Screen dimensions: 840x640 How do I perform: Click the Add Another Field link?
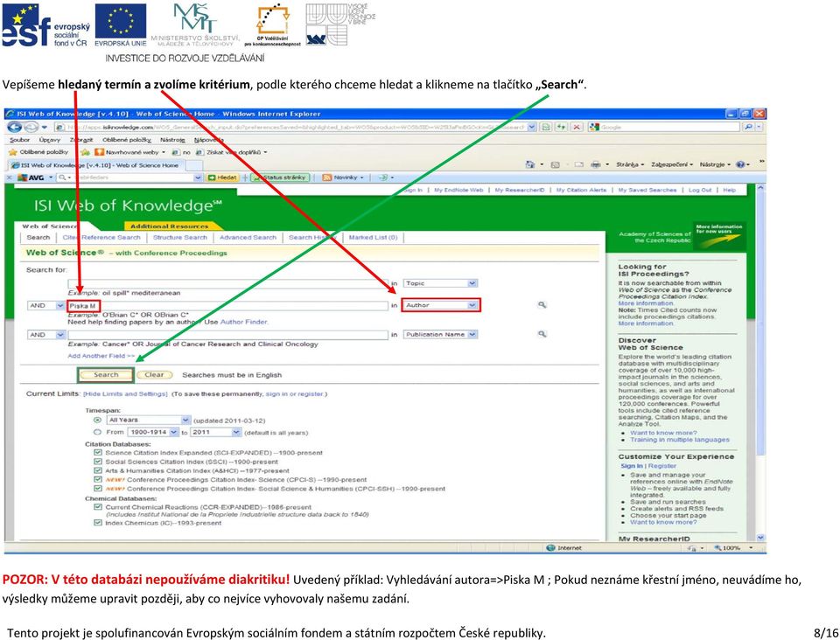(x=101, y=356)
